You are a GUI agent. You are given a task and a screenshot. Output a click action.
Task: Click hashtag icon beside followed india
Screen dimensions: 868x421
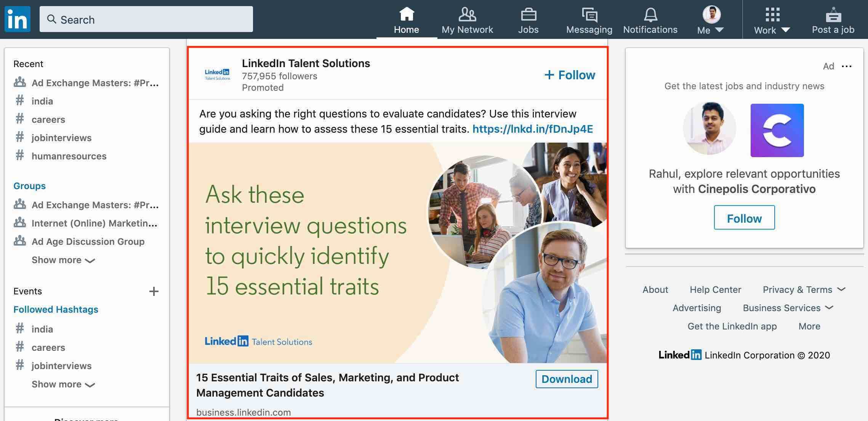click(20, 329)
